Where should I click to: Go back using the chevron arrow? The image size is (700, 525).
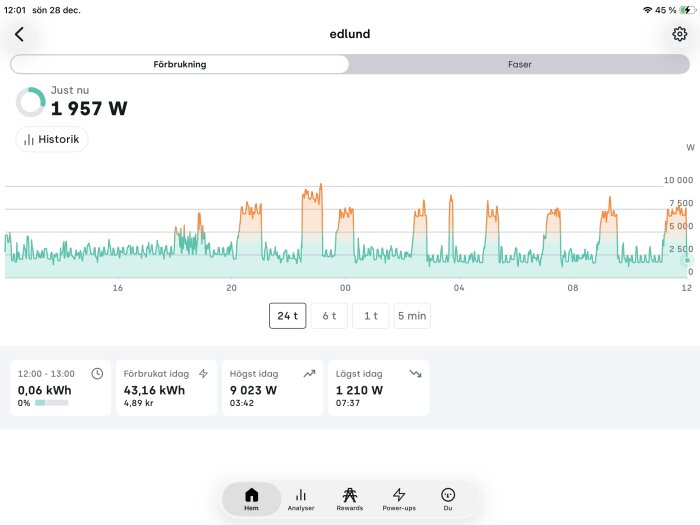click(x=19, y=34)
